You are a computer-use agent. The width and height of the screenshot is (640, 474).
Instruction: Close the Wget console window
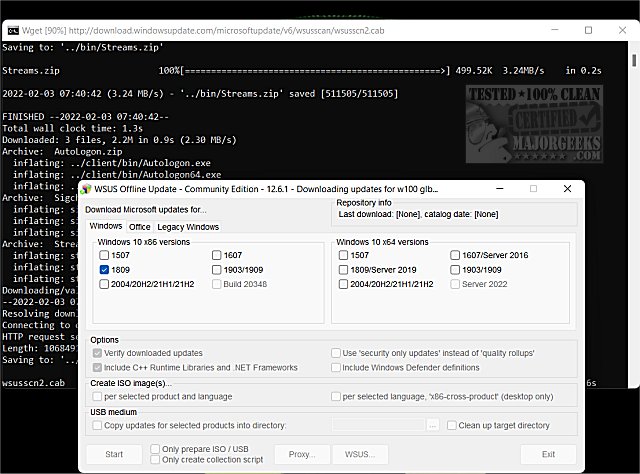pyautogui.click(x=622, y=30)
